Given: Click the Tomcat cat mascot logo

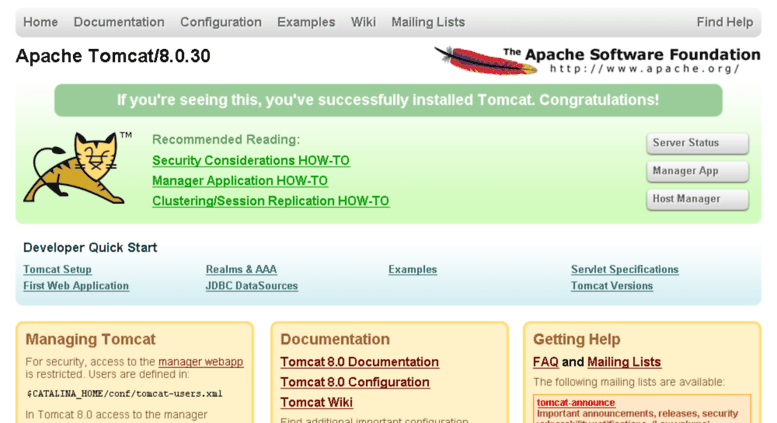Looking at the screenshot, I should (77, 167).
